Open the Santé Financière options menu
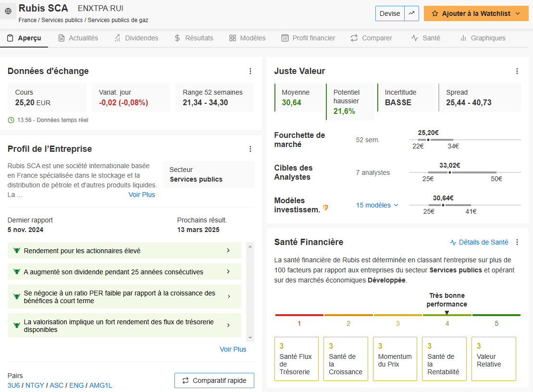The height and width of the screenshot is (392, 533). click(517, 242)
